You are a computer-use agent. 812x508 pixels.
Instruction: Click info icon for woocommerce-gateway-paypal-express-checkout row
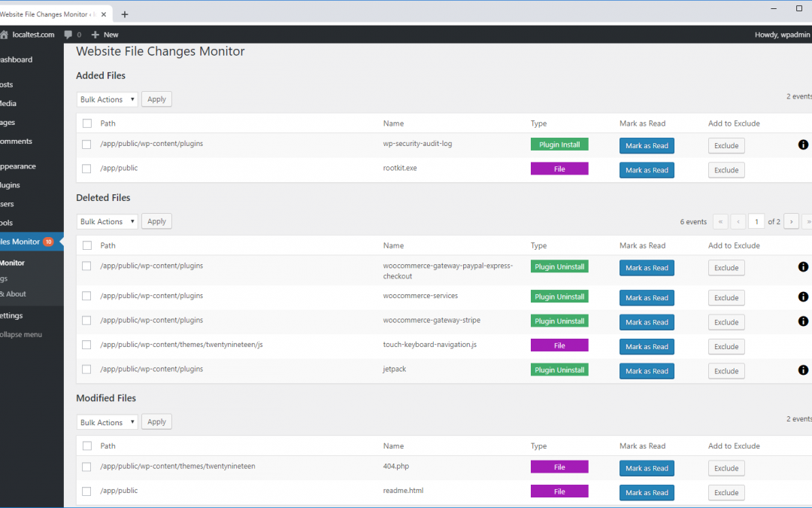tap(803, 267)
